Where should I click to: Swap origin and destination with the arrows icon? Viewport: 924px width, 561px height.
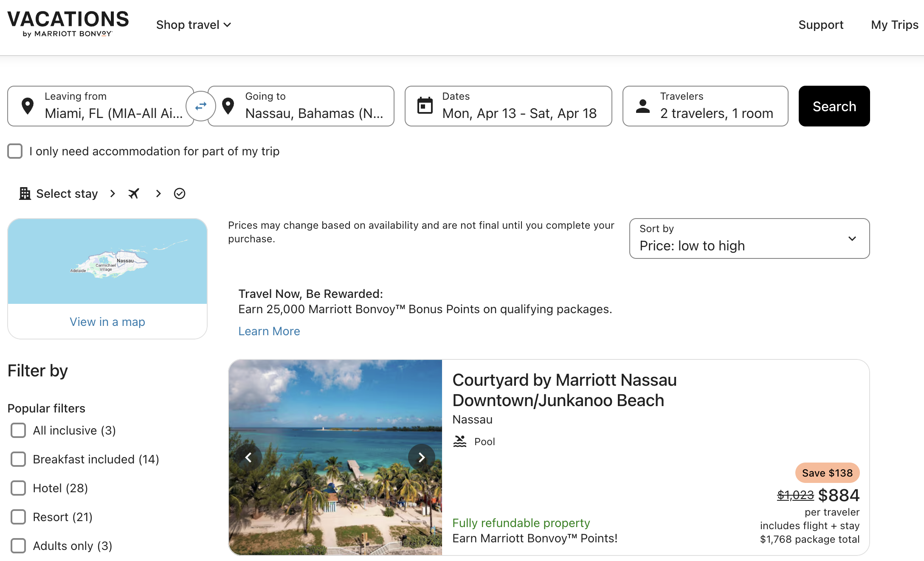tap(200, 106)
